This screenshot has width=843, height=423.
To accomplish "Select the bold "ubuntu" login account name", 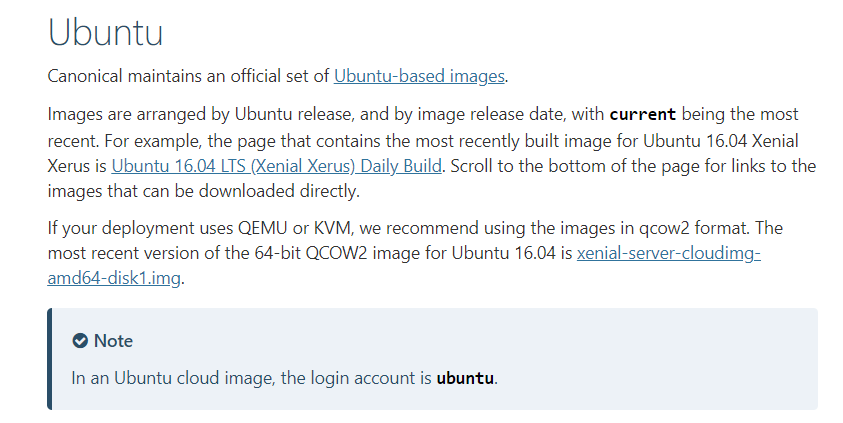I will click(x=465, y=378).
